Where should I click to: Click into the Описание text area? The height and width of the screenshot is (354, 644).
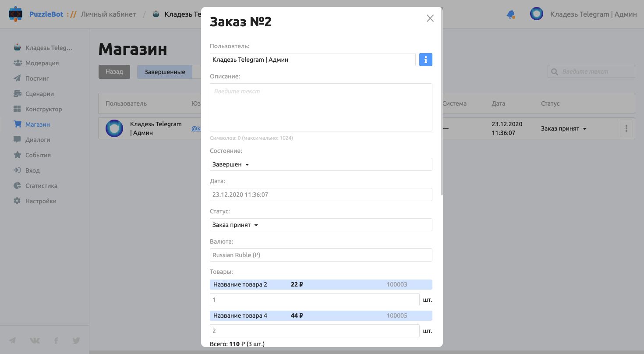(x=321, y=107)
